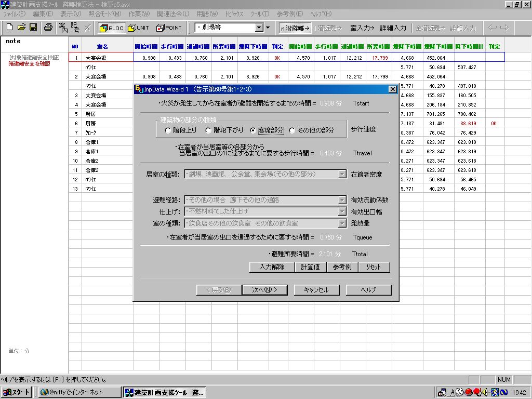The width and height of the screenshot is (532, 399).
Task: Click the 参考例 button in wizard
Action: click(342, 267)
